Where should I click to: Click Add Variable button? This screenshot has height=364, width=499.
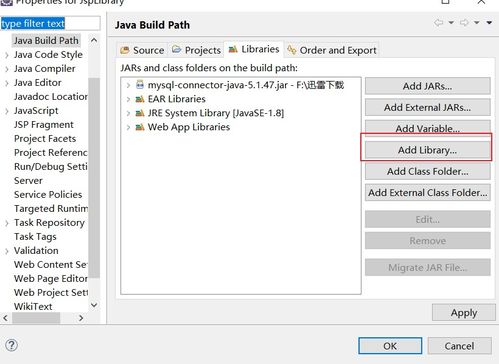click(428, 128)
